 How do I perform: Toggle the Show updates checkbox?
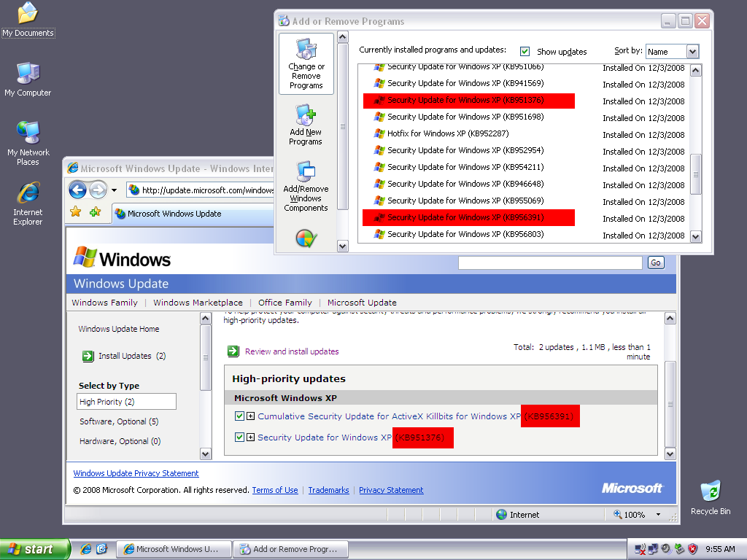tap(525, 52)
